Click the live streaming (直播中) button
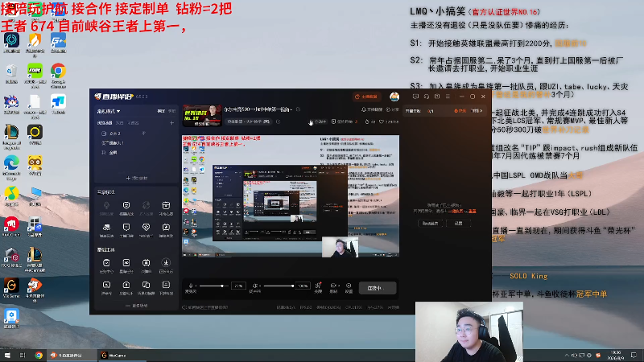 (x=378, y=288)
